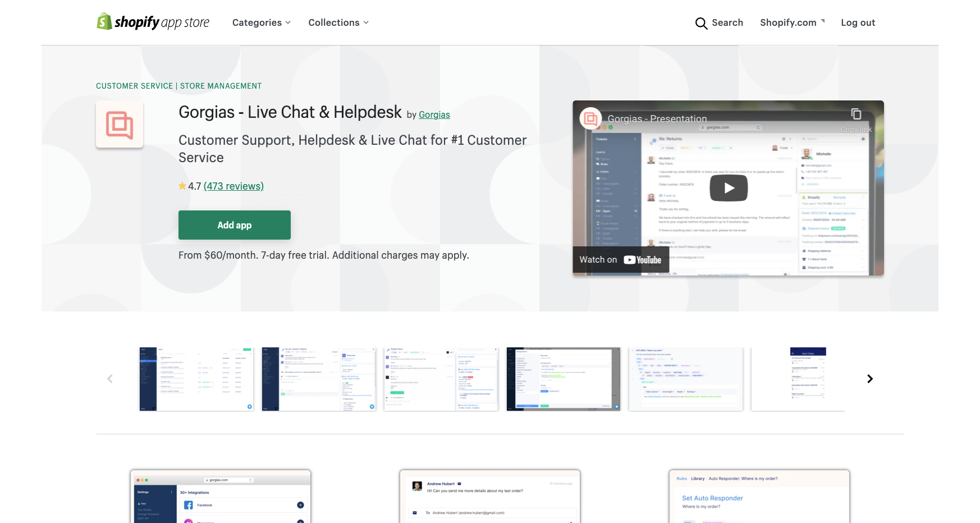Open the second screenshot thumbnail in carousel
980x523 pixels.
tap(319, 379)
